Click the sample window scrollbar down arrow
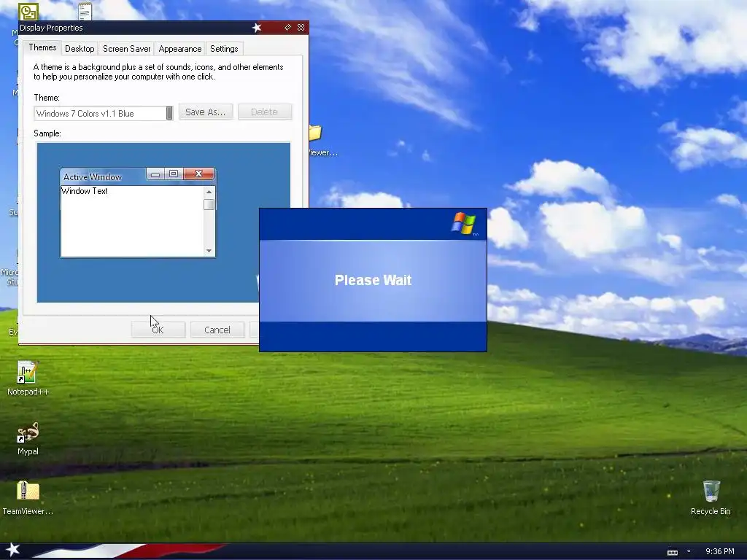This screenshot has height=560, width=747. click(x=209, y=251)
